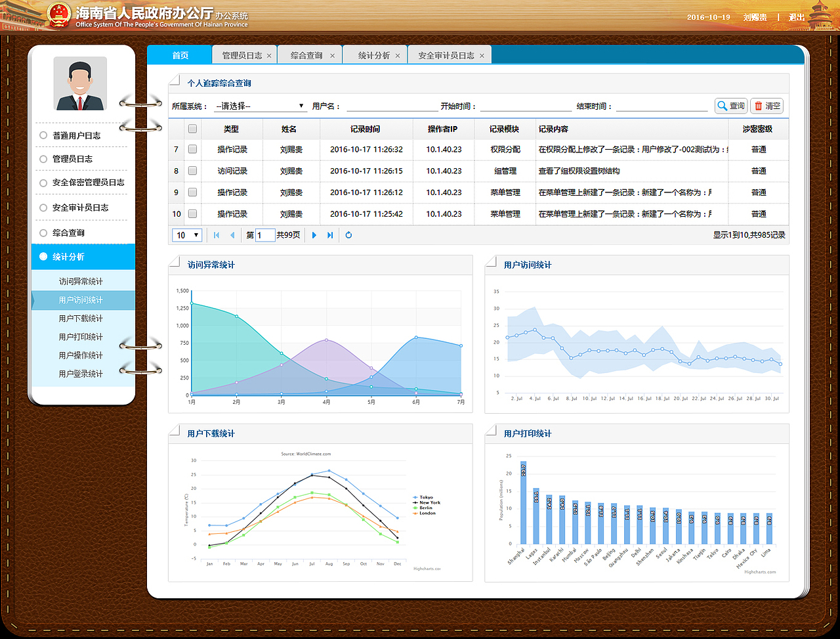Select 安全审计员日志 radio in sidebar

(x=43, y=208)
